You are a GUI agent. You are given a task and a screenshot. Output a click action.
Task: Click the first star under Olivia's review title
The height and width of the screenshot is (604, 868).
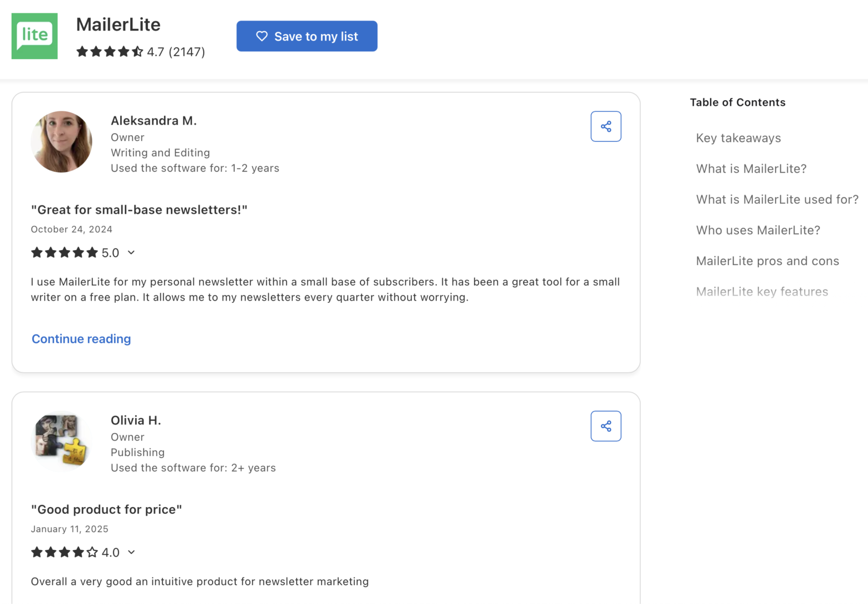point(37,552)
